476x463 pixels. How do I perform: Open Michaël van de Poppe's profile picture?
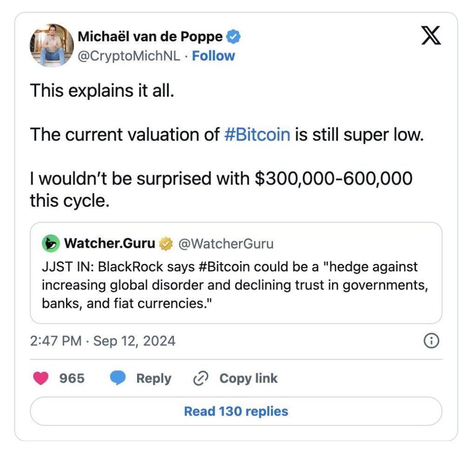pos(52,46)
